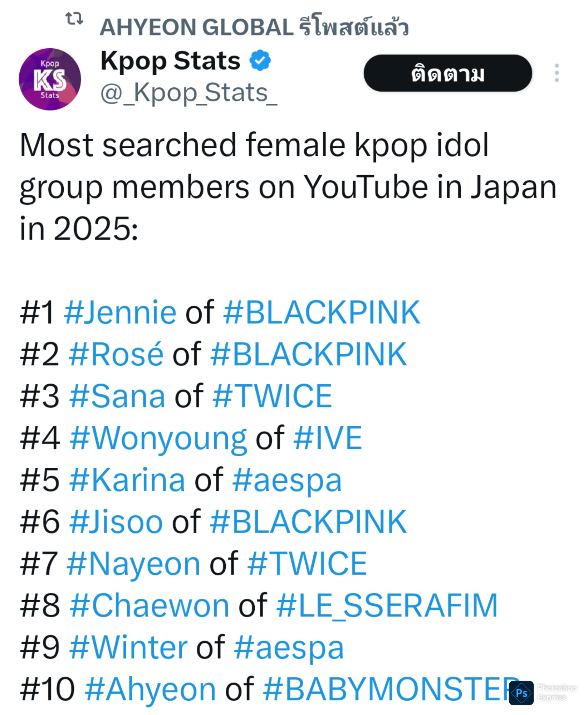Tap the #Winter hashtag
588x715 pixels.
click(129, 647)
